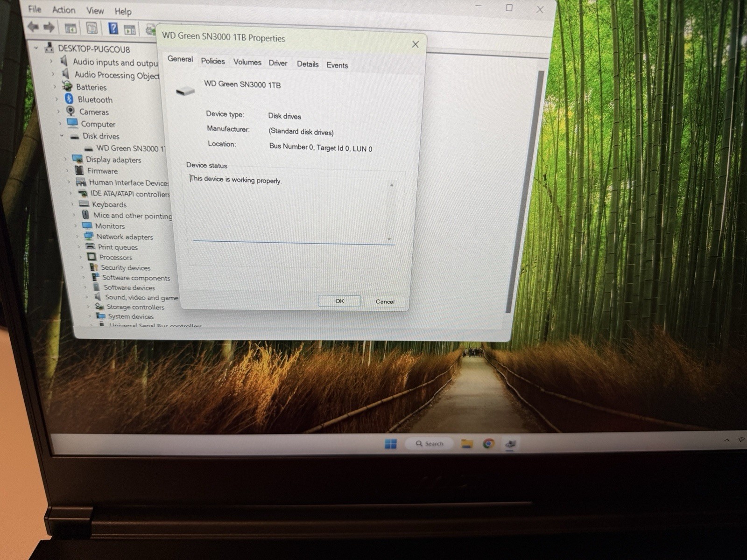
Task: Select WD Green SN3000 drive in tree
Action: click(125, 148)
